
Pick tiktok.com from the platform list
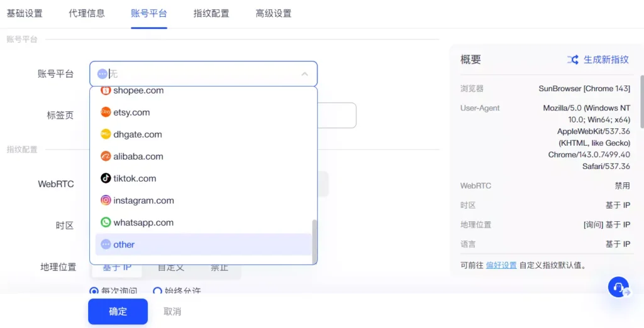135,178
